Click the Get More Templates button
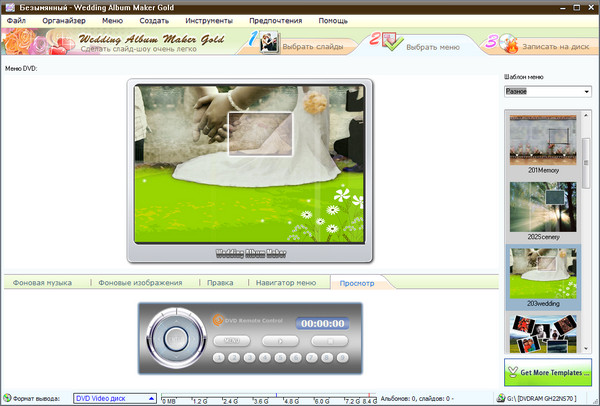 pyautogui.click(x=549, y=373)
